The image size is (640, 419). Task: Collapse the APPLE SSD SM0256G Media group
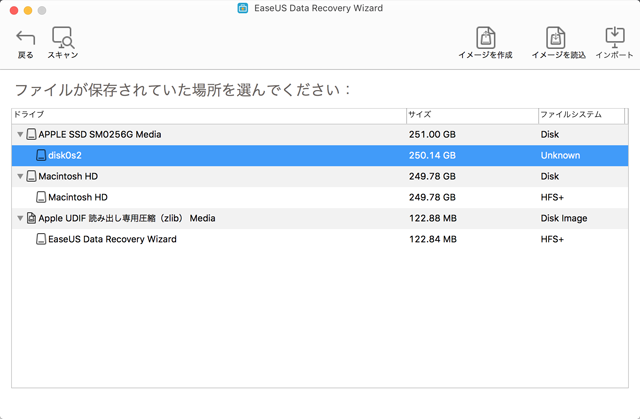click(x=20, y=134)
